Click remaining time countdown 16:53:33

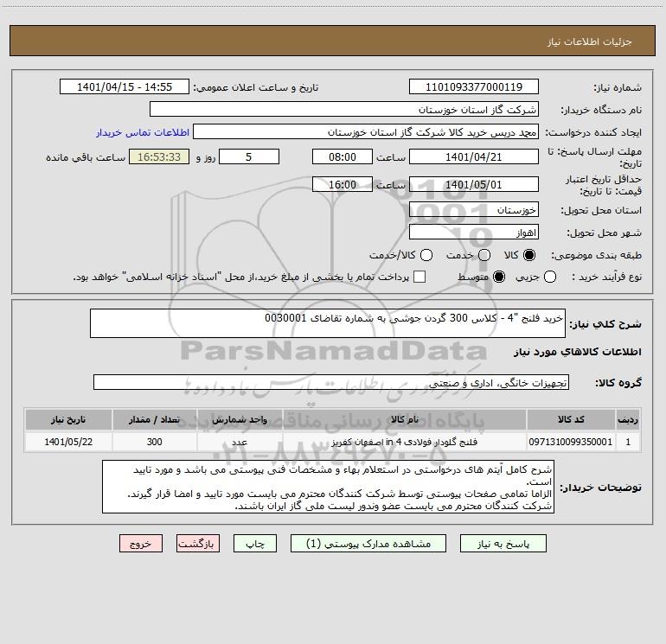(159, 157)
